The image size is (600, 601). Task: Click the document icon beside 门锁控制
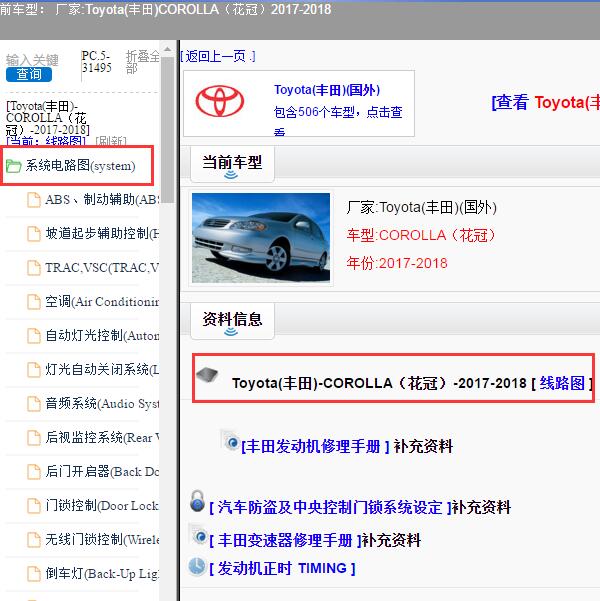[34, 506]
